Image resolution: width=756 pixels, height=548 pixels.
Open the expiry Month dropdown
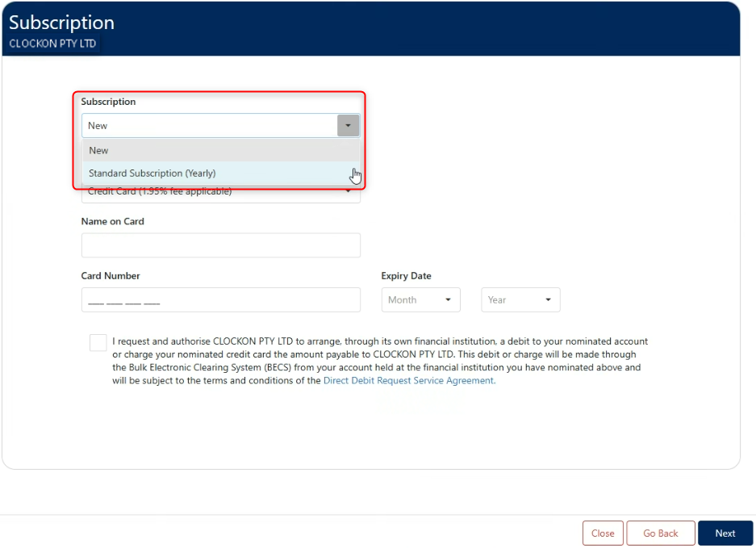pos(420,299)
